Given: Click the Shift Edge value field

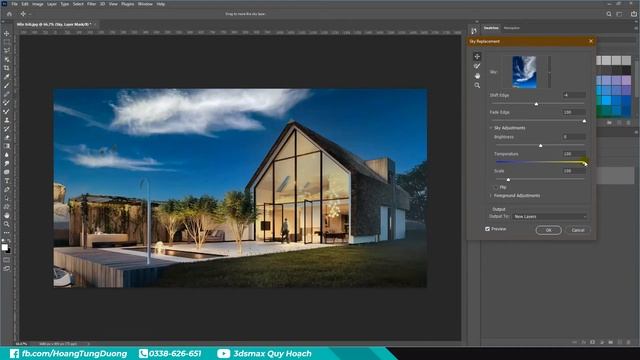Looking at the screenshot, I should [x=574, y=95].
